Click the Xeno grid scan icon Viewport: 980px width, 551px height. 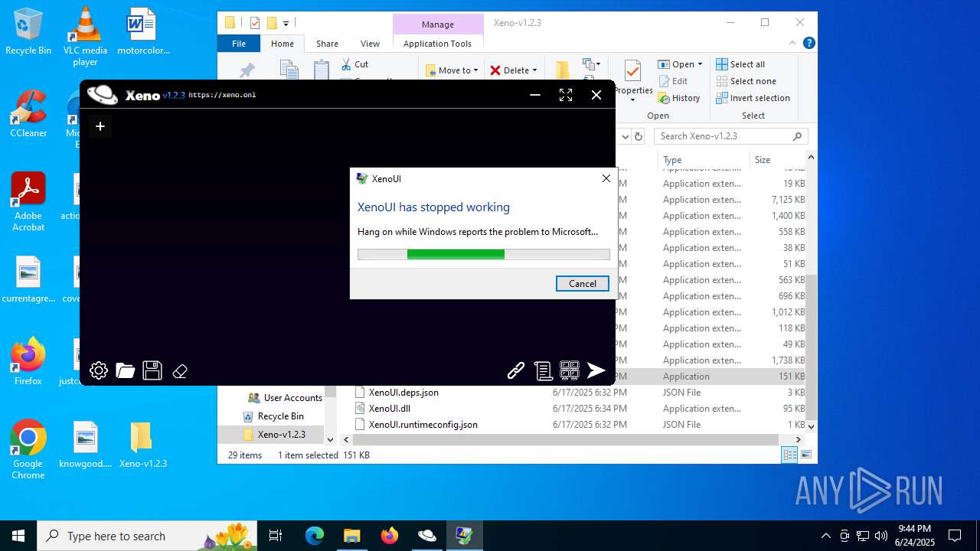pyautogui.click(x=570, y=371)
